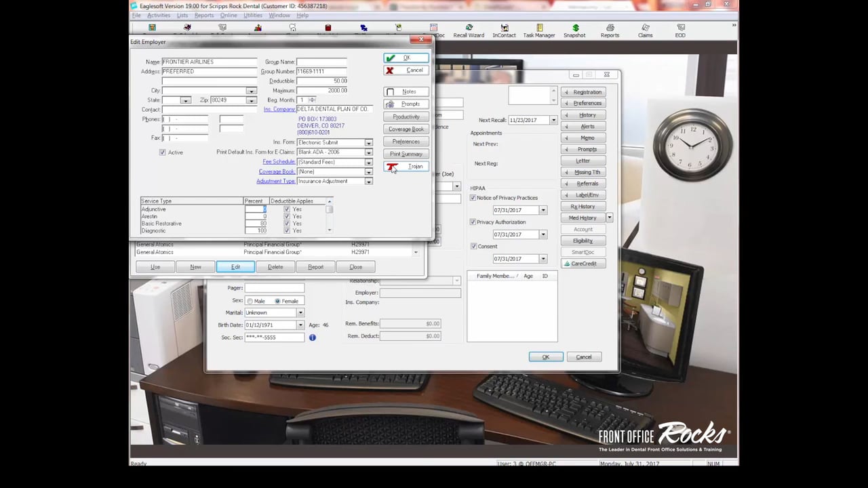Click Rx History in patient window
Image resolution: width=868 pixels, height=488 pixels.
pyautogui.click(x=583, y=207)
